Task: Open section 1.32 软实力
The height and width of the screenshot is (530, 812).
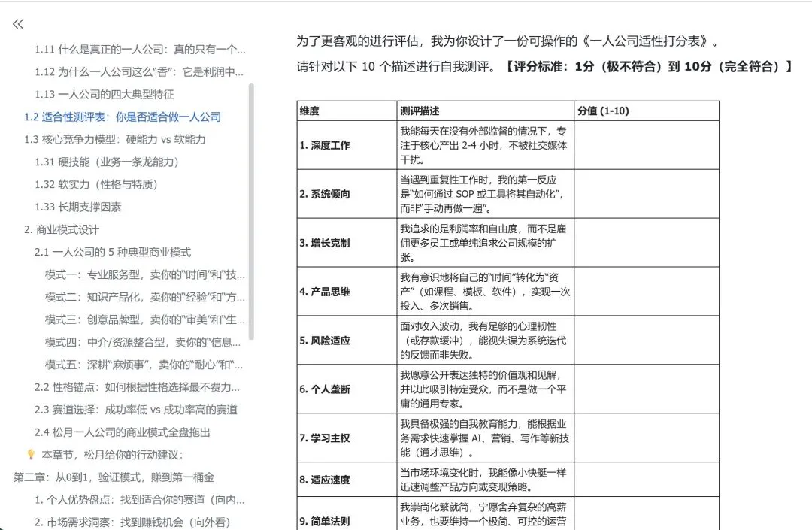Action: (95, 184)
